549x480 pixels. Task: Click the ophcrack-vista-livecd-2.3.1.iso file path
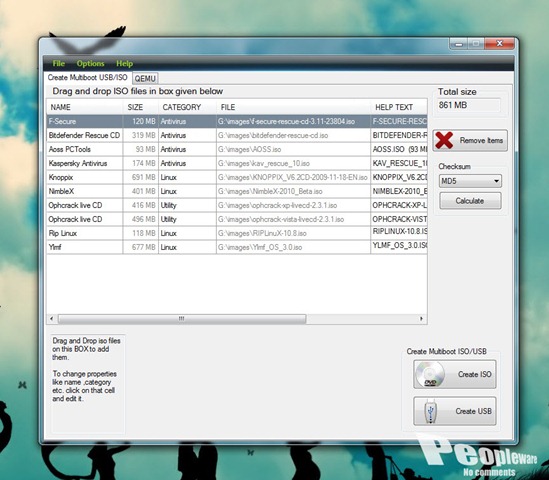[293, 220]
